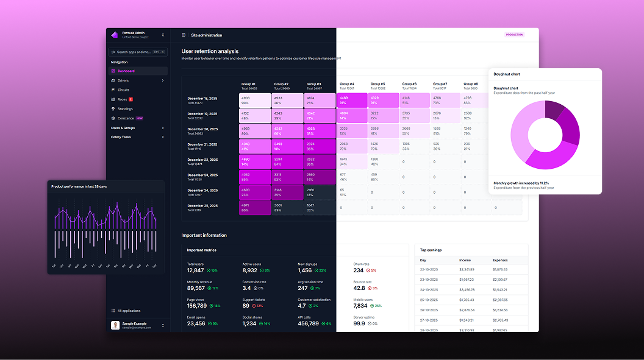This screenshot has width=644, height=360.
Task: Click the darkest purple doughnut chart segment
Action: [x=554, y=110]
